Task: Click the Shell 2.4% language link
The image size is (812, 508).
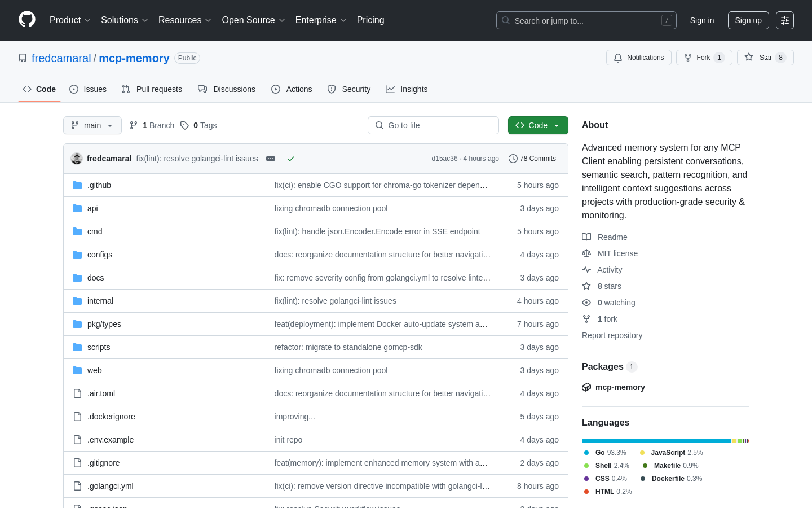Action: (x=607, y=466)
